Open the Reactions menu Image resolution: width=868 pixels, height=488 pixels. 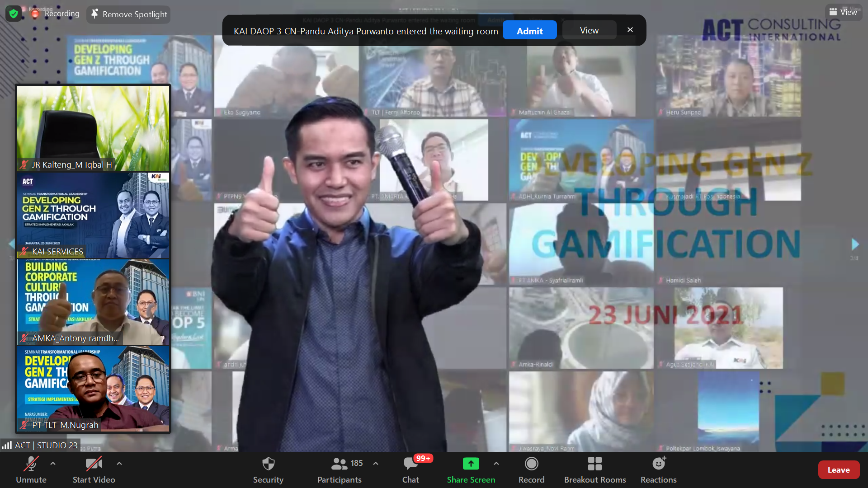(658, 469)
